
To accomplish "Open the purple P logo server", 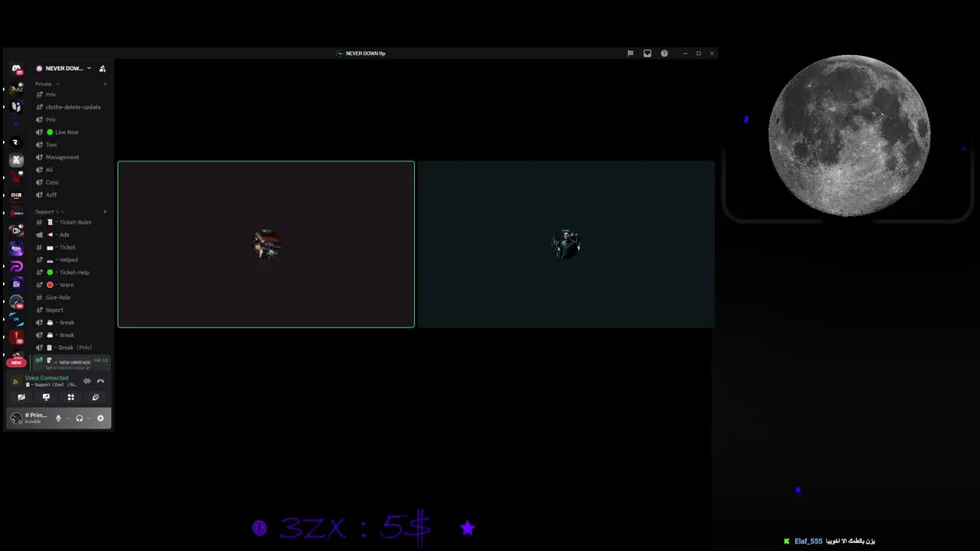I will [x=16, y=266].
